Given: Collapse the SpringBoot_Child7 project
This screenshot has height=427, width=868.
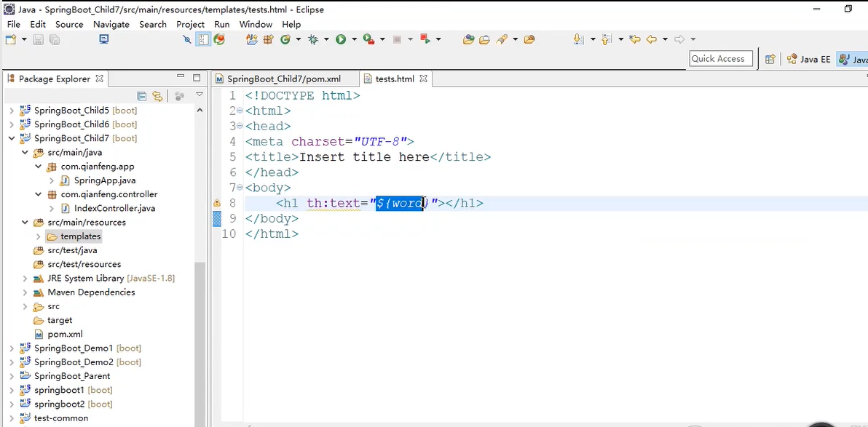Looking at the screenshot, I should (12, 138).
